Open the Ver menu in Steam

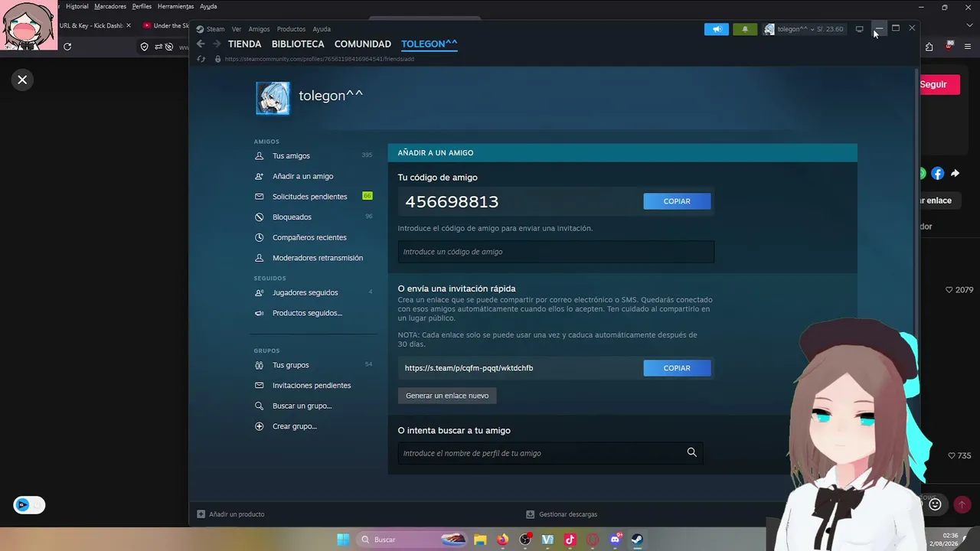click(237, 29)
